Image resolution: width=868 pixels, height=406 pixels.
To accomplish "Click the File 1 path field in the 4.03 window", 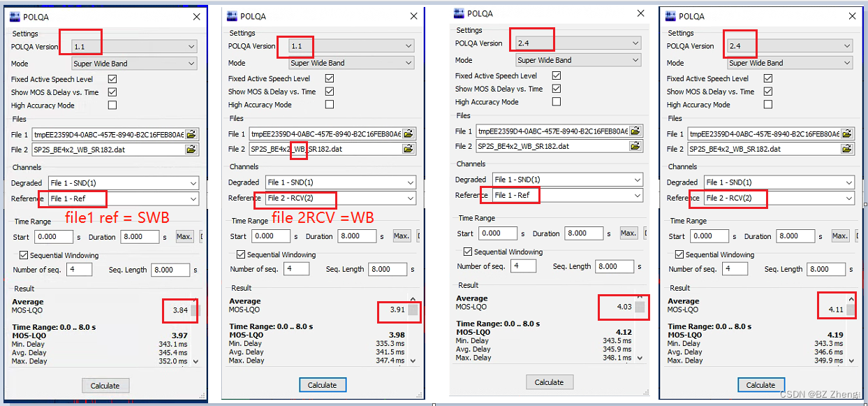I will [x=552, y=131].
